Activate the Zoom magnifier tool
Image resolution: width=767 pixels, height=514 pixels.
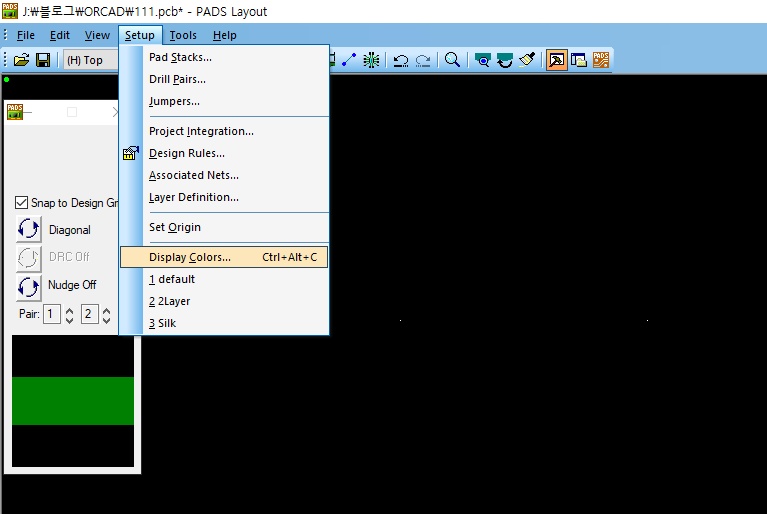pos(452,60)
